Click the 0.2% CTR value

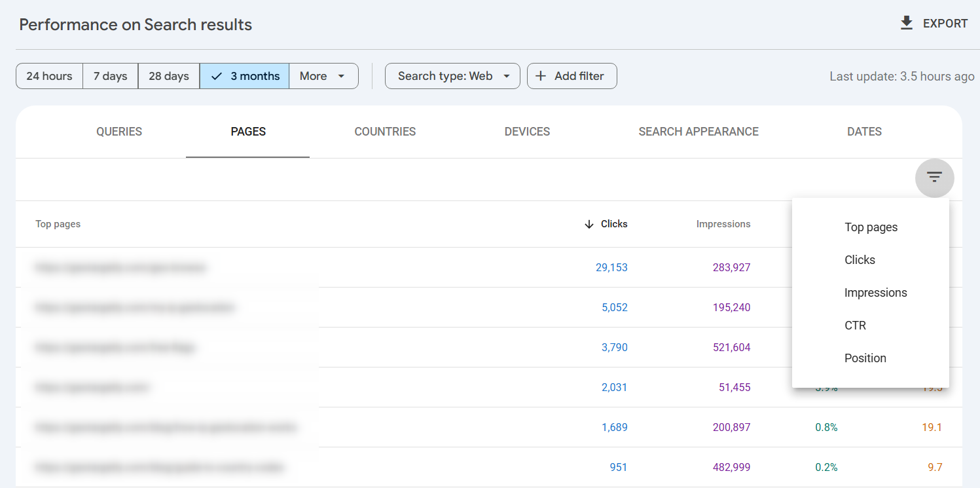(x=826, y=467)
